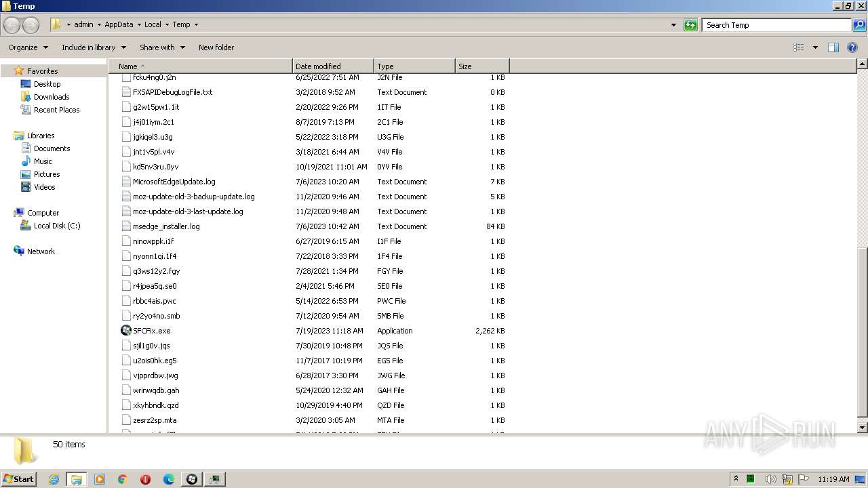Launch Google Chrome from the taskbar
The image size is (868, 488).
[x=123, y=479]
